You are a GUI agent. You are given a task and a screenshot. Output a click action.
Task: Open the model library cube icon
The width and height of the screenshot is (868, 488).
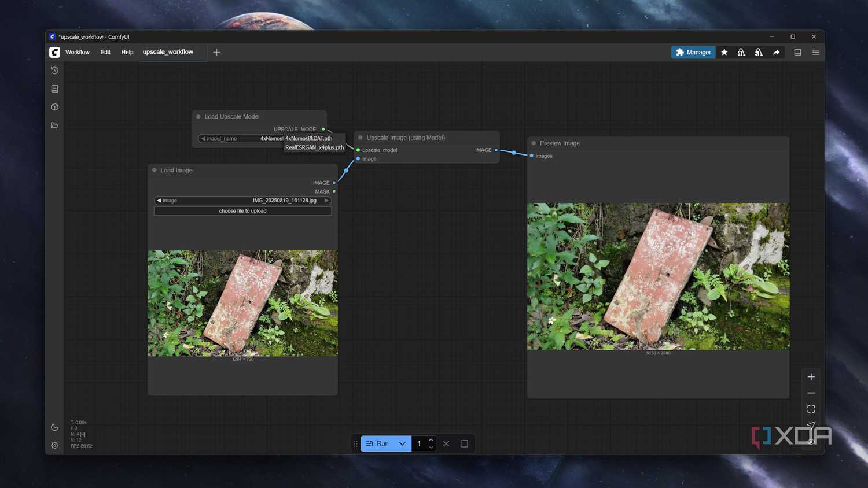click(54, 107)
